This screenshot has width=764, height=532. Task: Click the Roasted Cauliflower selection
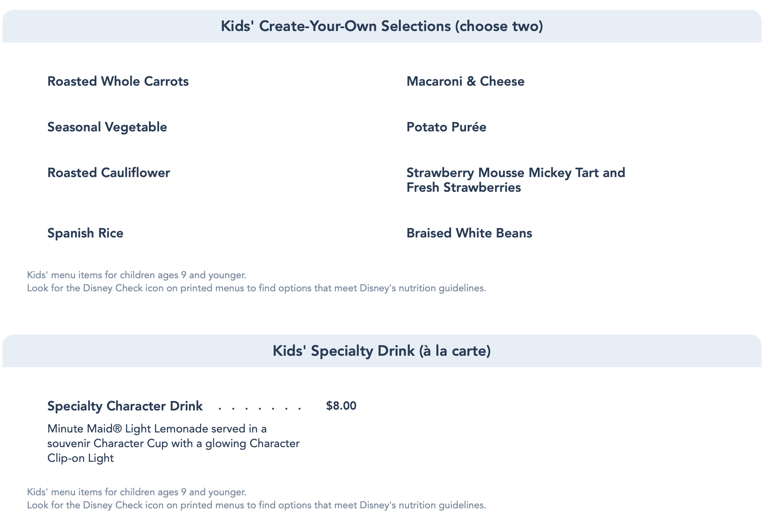coord(109,173)
